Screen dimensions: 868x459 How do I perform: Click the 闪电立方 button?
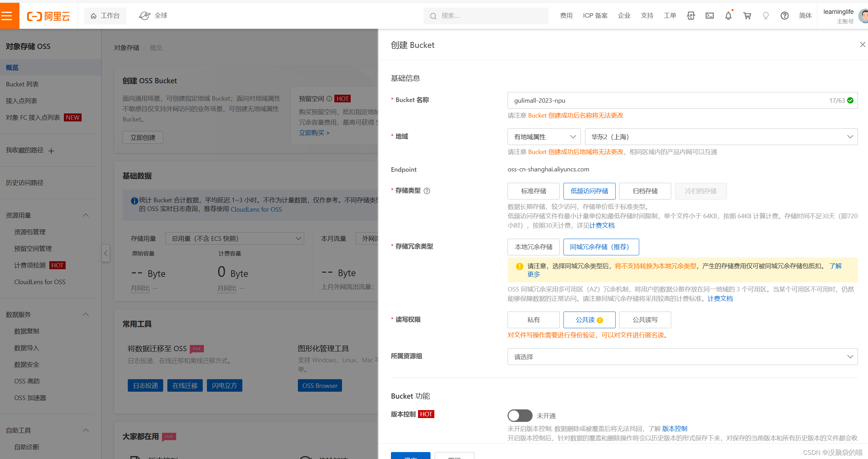[225, 385]
